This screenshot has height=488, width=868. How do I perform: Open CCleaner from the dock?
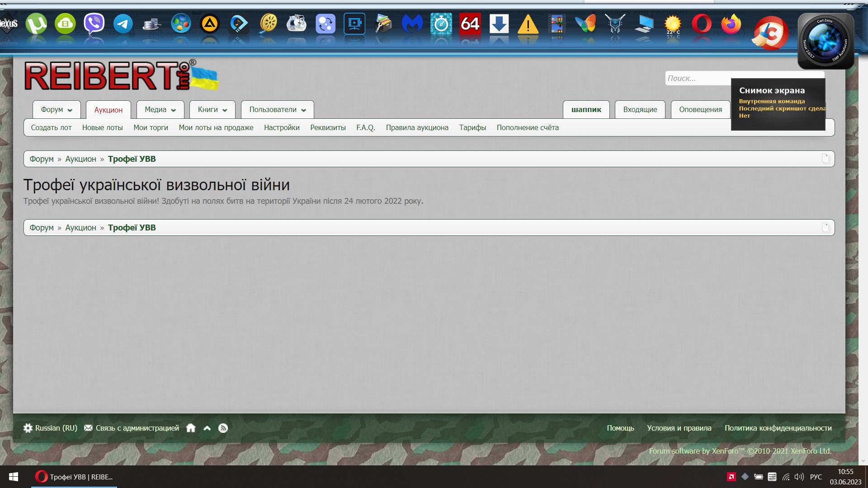click(771, 33)
